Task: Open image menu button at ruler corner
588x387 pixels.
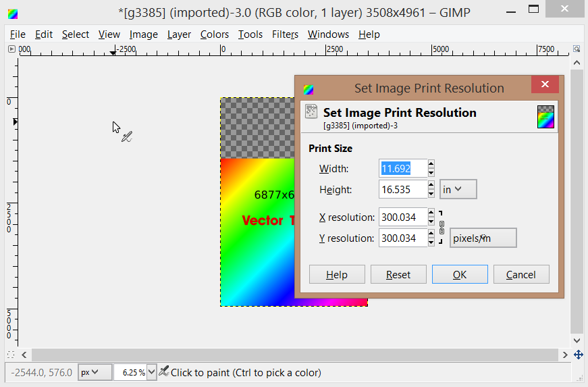Action: (11, 49)
